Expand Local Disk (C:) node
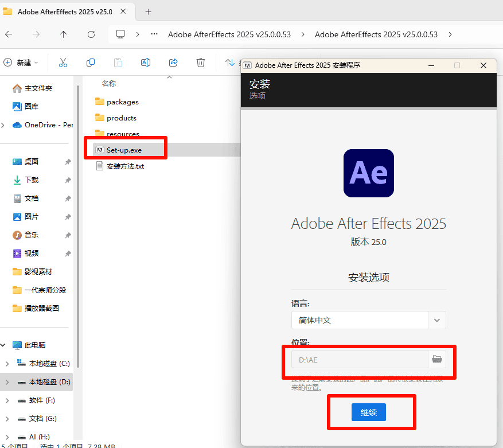 [7, 364]
